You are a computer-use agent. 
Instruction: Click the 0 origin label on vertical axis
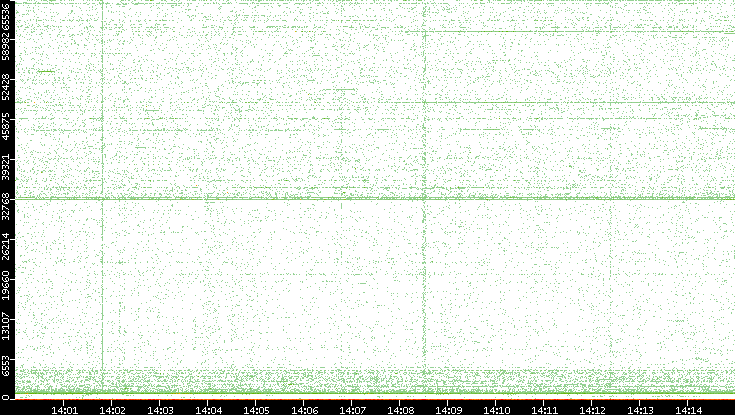(6, 398)
